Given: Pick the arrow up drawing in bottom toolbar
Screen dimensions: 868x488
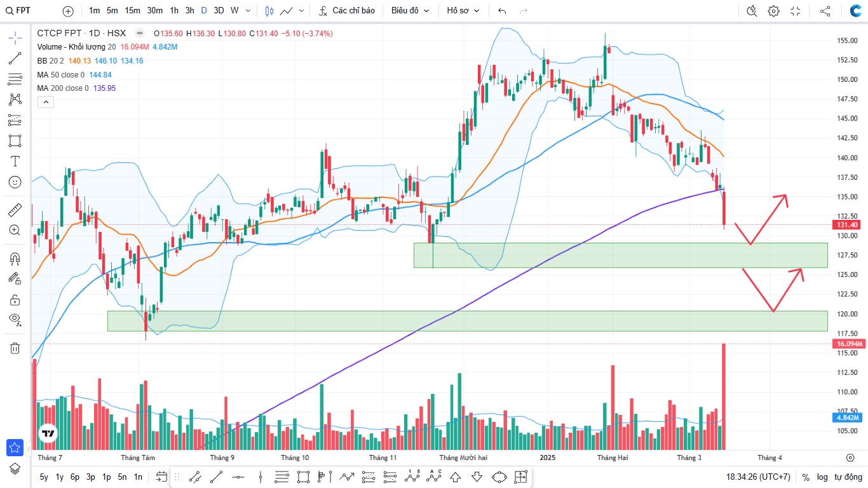Looking at the screenshot, I should click(x=455, y=477).
